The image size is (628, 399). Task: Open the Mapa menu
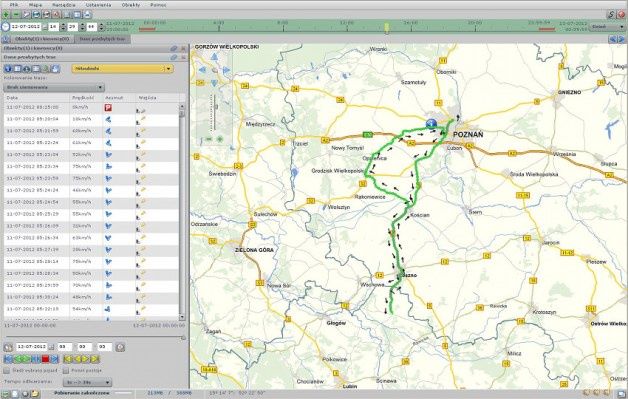(x=35, y=5)
